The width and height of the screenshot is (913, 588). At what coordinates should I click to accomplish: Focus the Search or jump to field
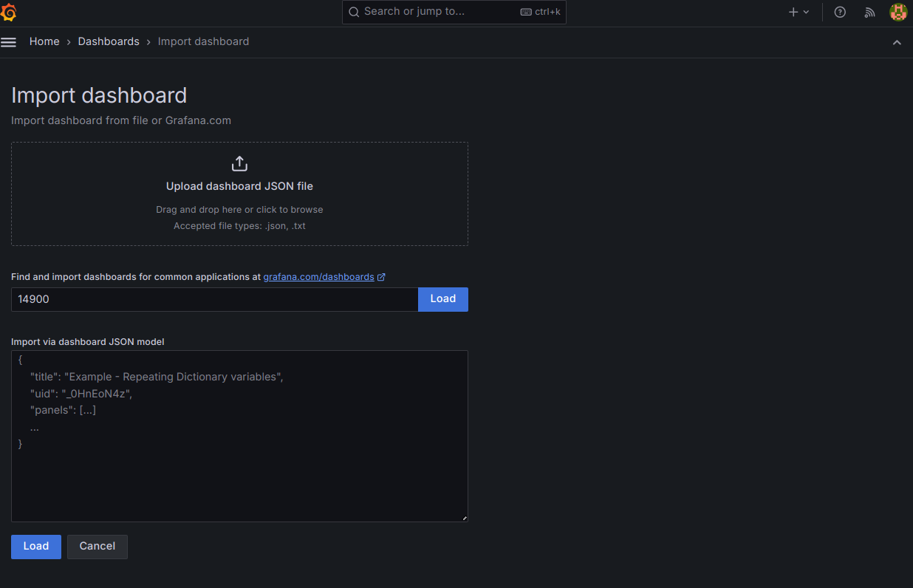pos(436,12)
